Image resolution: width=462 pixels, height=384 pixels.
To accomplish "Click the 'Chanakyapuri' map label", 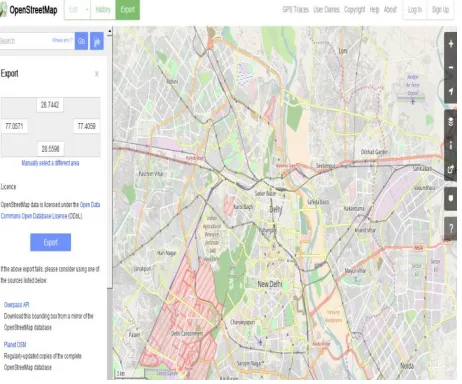I will 243,322.
